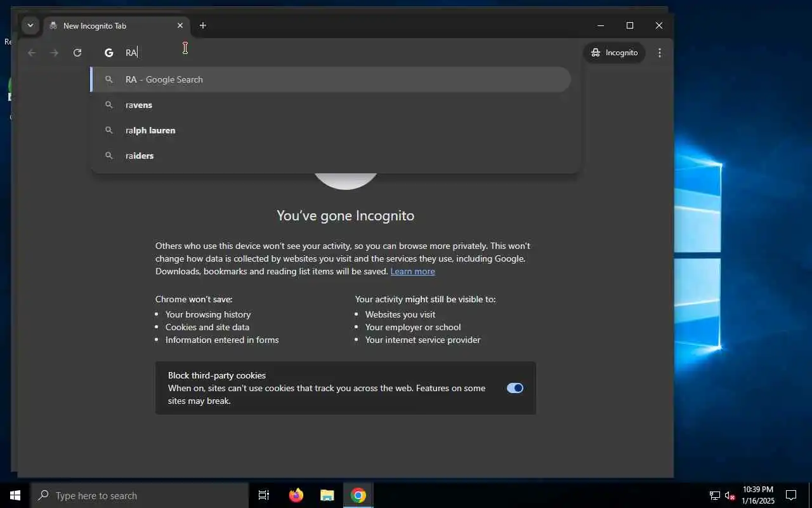Click the 'Chrome won't save:' text

194,299
